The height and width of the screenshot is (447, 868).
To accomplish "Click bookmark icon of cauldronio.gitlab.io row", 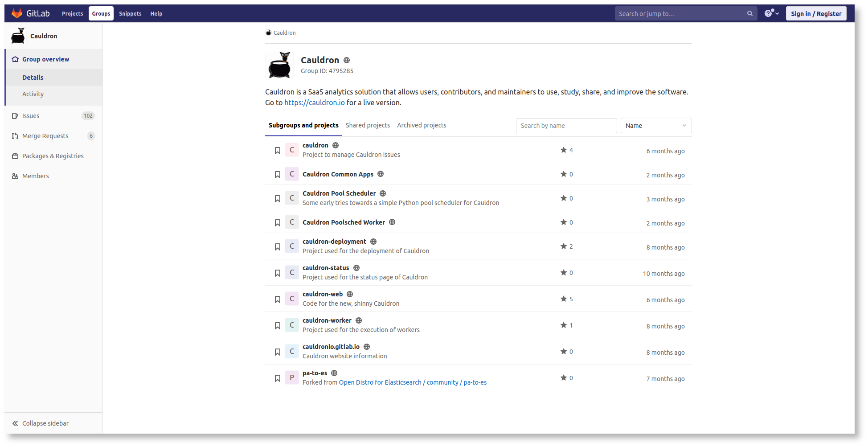I will 278,352.
